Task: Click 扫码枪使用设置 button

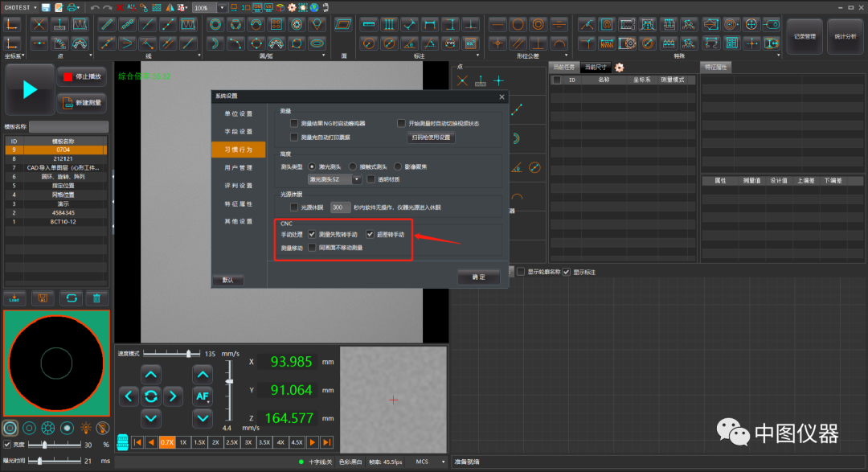Action: coord(432,137)
